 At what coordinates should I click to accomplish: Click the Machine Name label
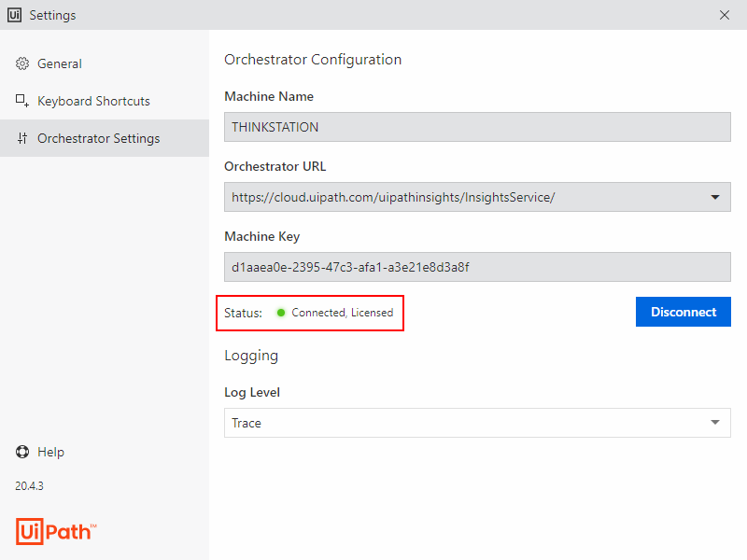pyautogui.click(x=269, y=96)
